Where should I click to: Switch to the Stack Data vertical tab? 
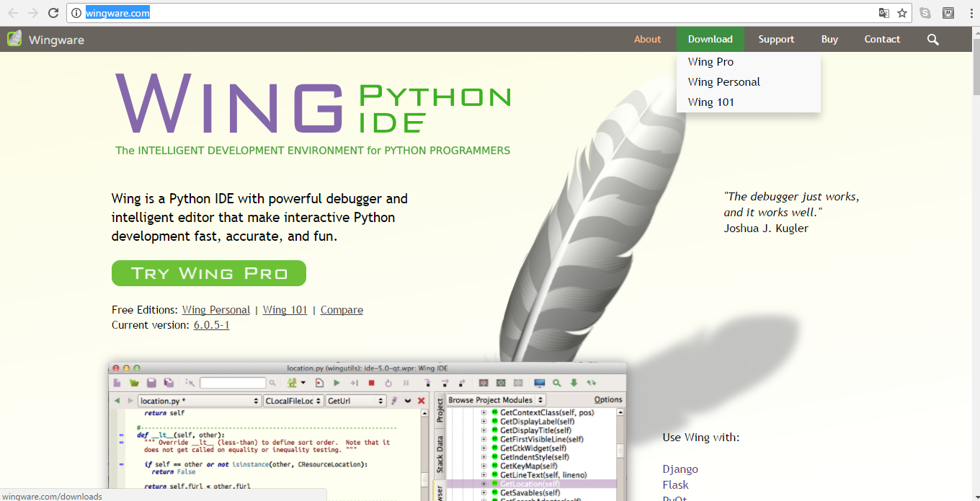point(440,454)
